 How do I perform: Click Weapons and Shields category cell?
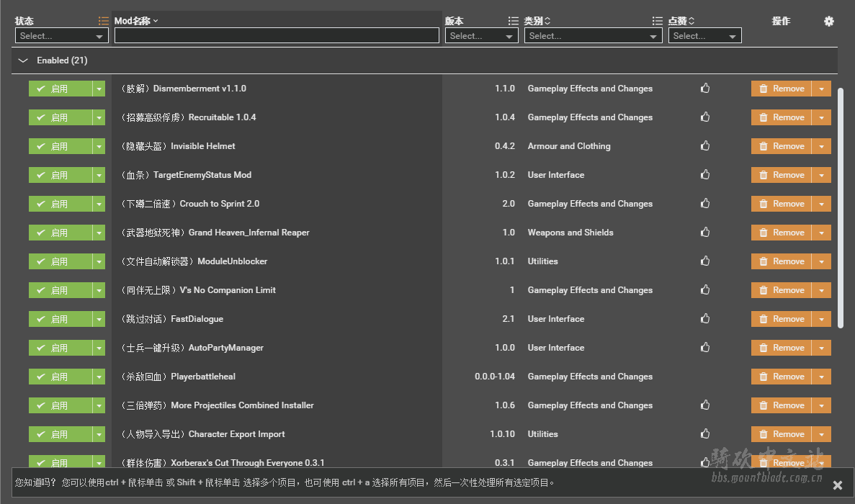pyautogui.click(x=570, y=233)
